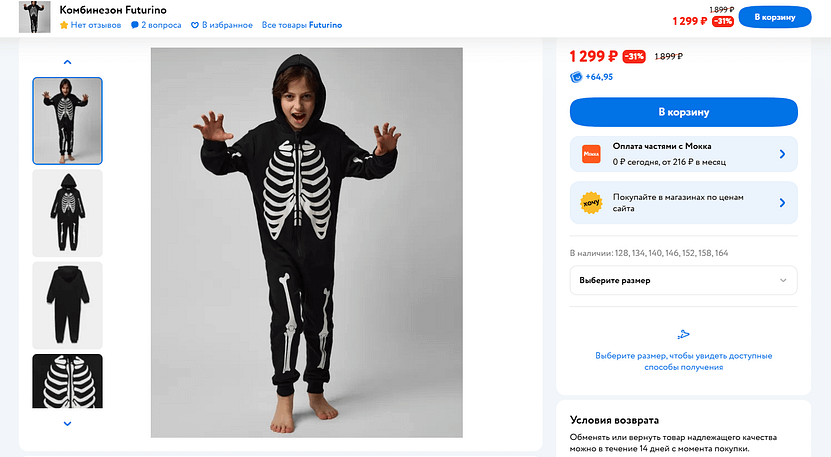Select the back view skeleton hoodie thumbnail
This screenshot has height=457, width=831.
pyautogui.click(x=67, y=213)
